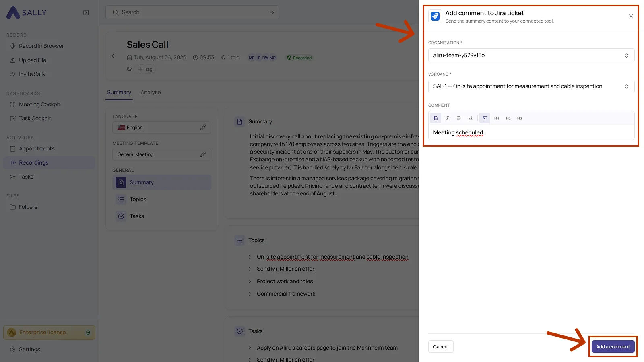The height and width of the screenshot is (362, 644).
Task: Click the Tasks section check icon
Action: (x=240, y=331)
